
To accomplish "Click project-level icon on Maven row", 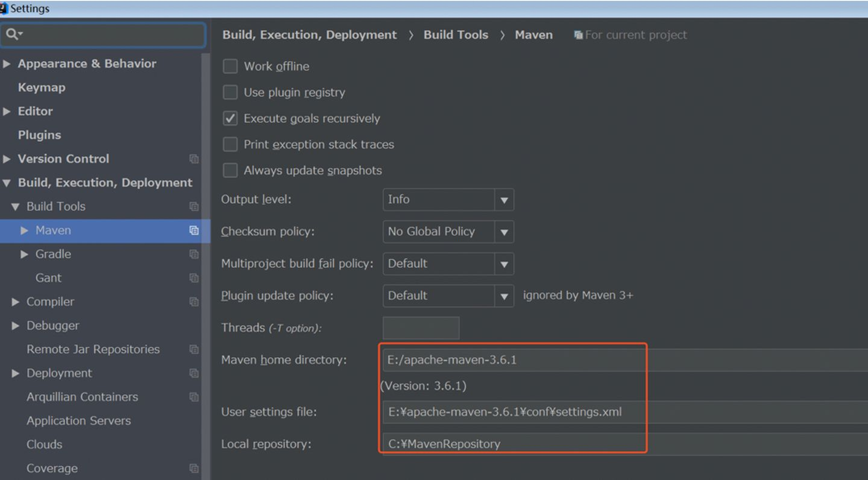I will [x=193, y=230].
